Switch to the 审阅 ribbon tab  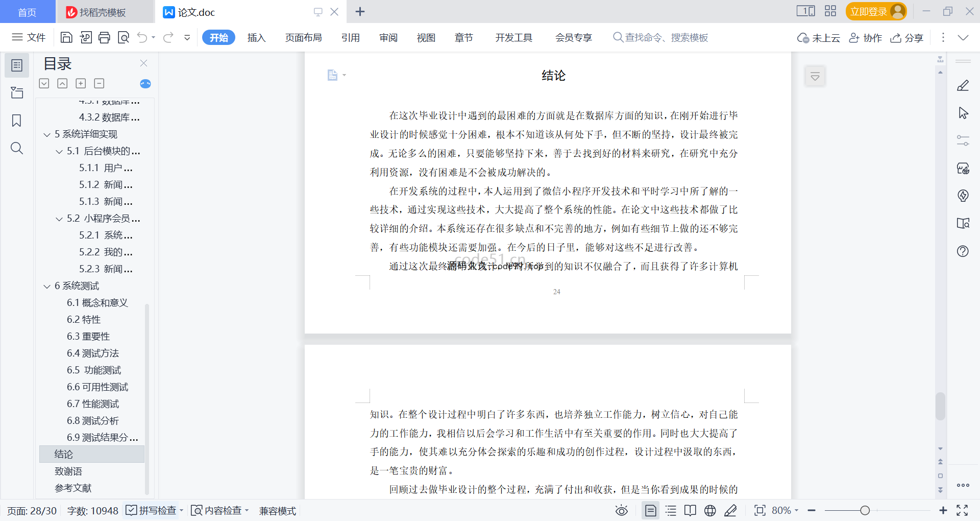point(388,37)
